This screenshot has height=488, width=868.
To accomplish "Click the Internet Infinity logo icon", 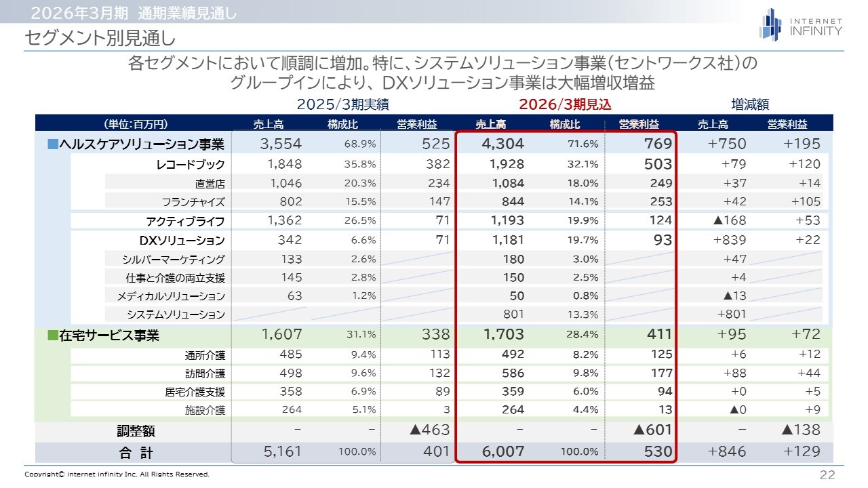I will click(770, 24).
